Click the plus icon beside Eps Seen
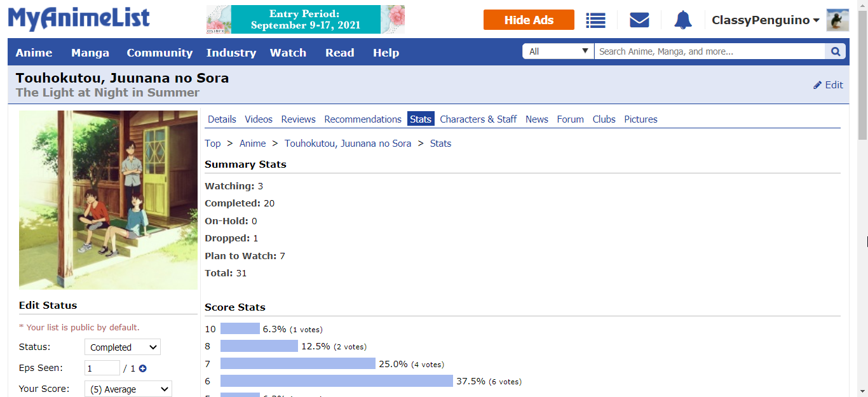This screenshot has width=868, height=397. pyautogui.click(x=143, y=368)
